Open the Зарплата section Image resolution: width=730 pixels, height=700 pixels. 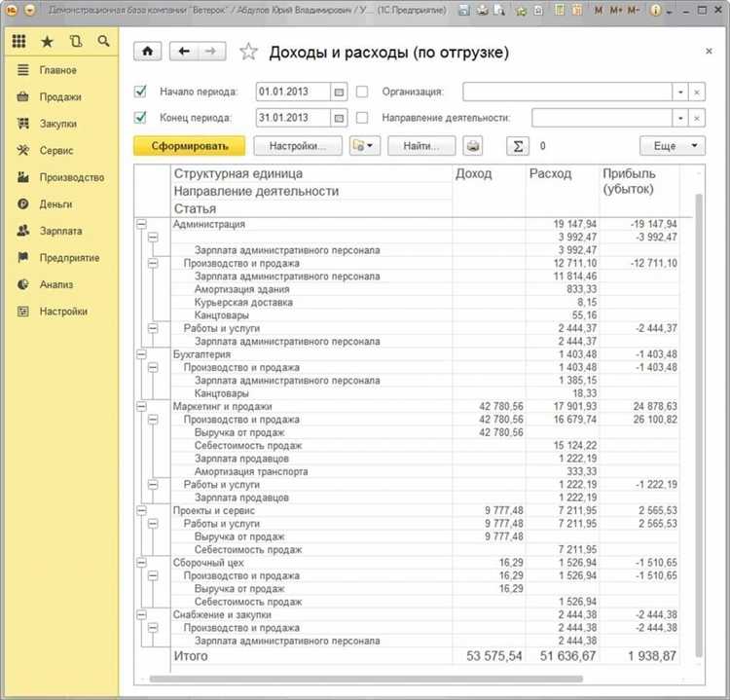[61, 231]
